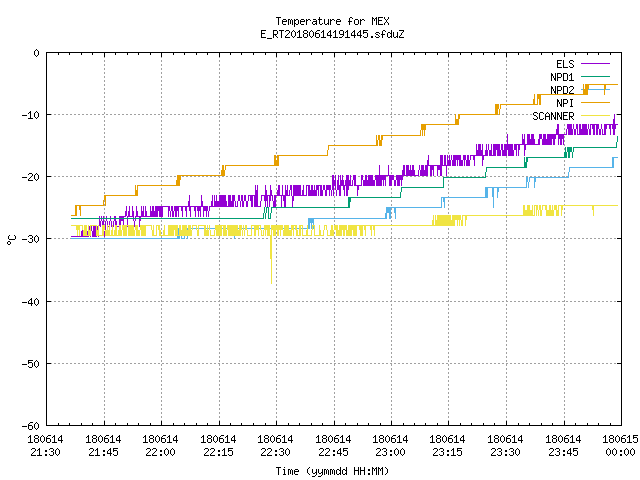
Task: Click the axis title 'Time (yymmdd HH:MM)'
Action: point(332,471)
